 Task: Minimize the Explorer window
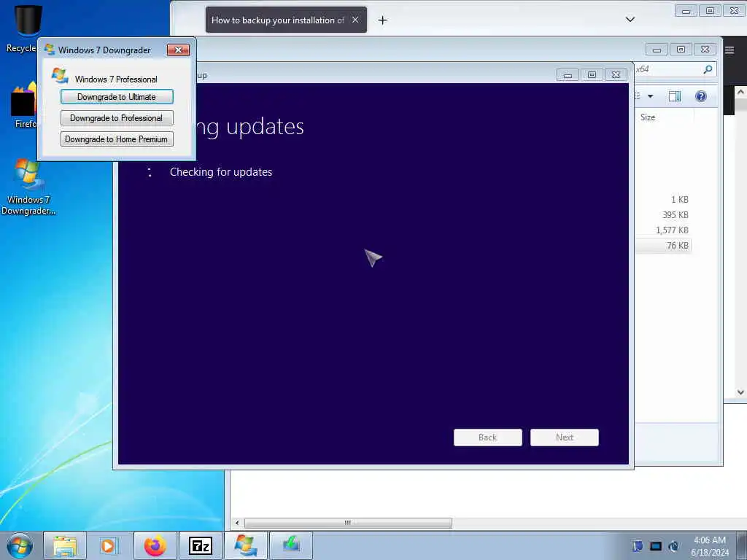[657, 49]
